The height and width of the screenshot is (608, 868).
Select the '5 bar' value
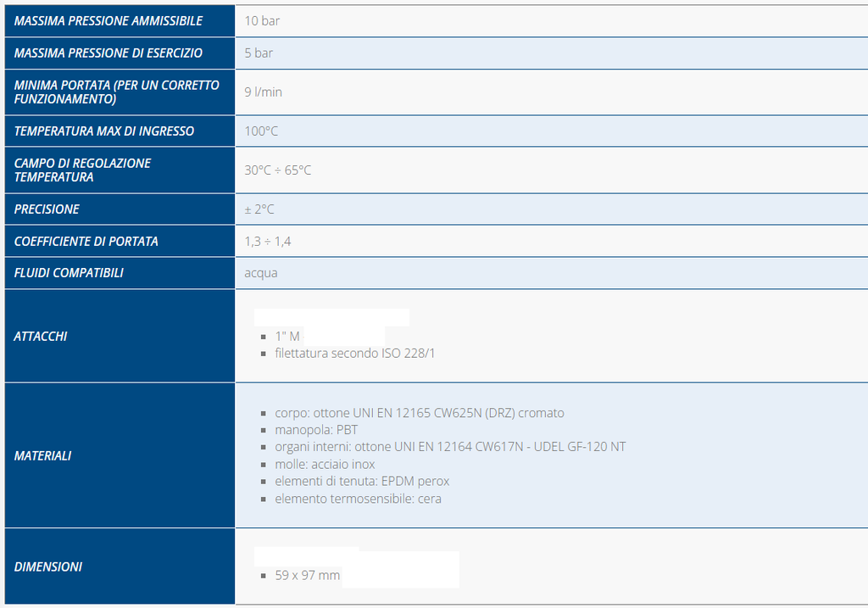coord(259,53)
